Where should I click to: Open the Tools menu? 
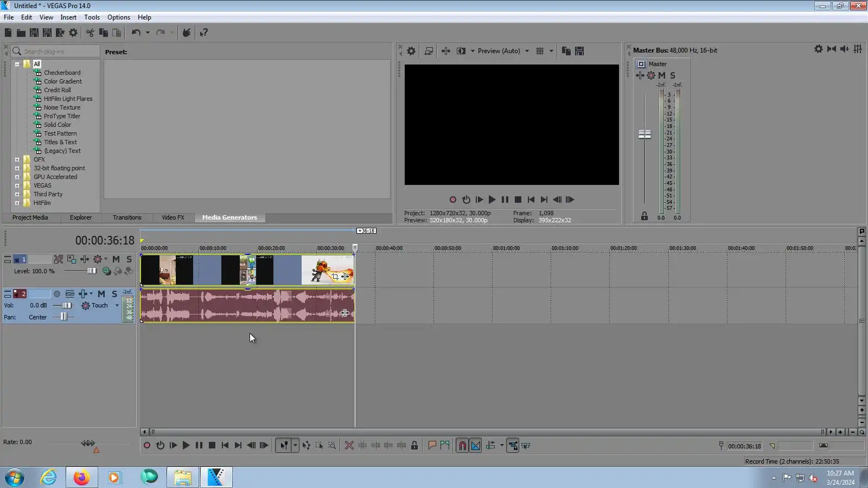(x=92, y=17)
